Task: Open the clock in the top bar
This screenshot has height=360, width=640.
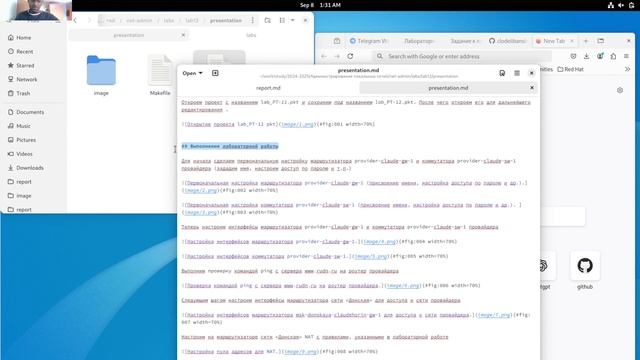Action: 320,5
